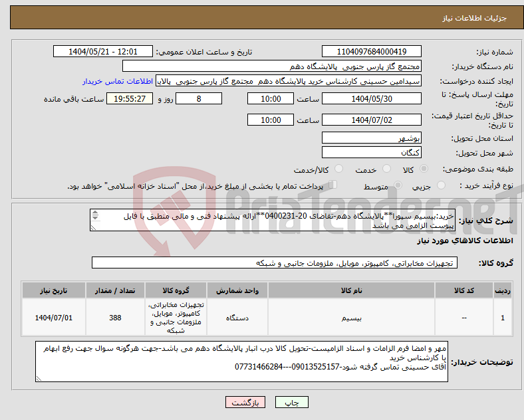Click the نام کالا column header
The width and height of the screenshot is (524, 420).
tap(351, 290)
